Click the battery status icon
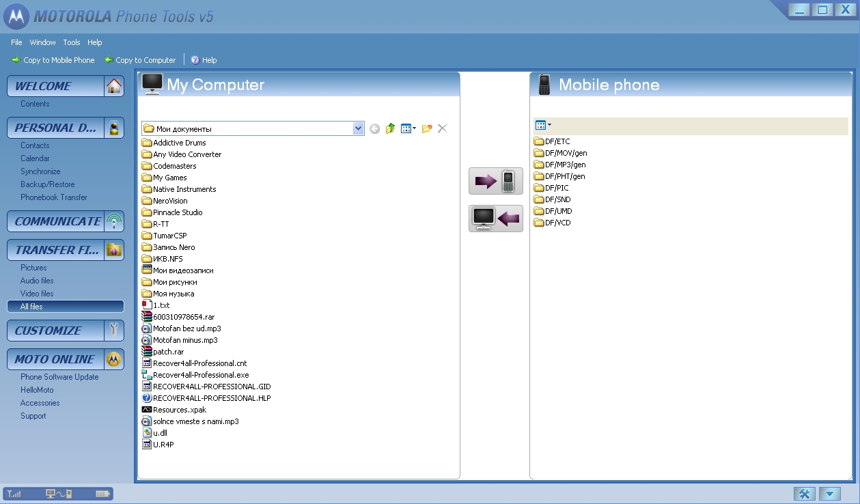Screen dimensions: 860x504 point(102,494)
